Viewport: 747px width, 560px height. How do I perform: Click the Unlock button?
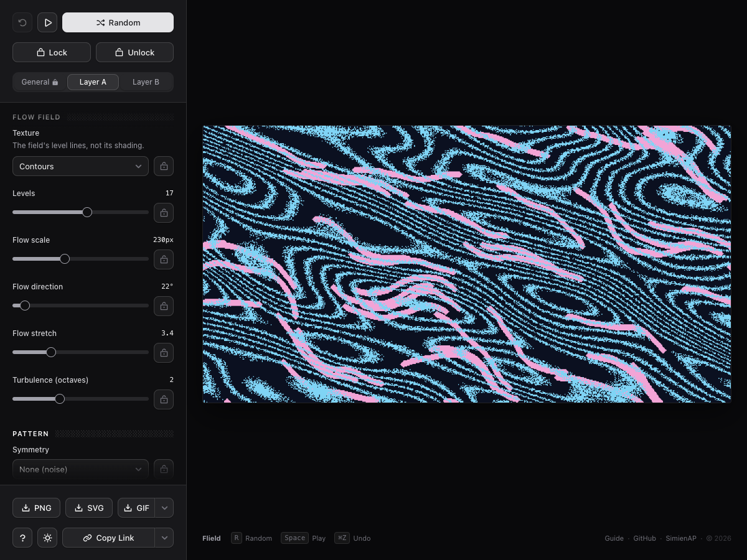134,52
